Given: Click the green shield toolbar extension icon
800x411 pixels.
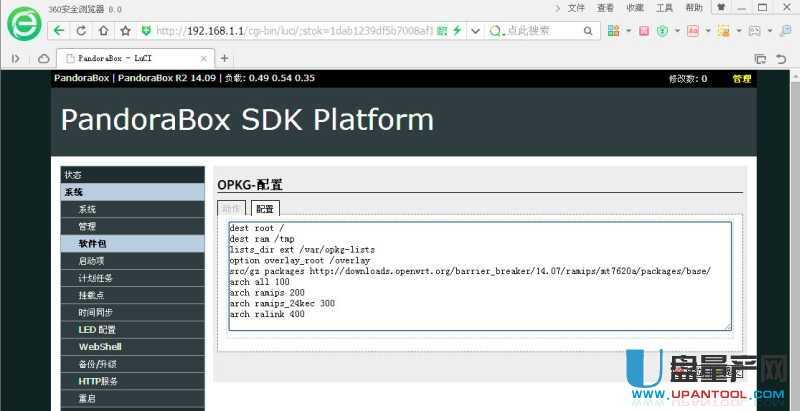Looking at the screenshot, I should 663,31.
